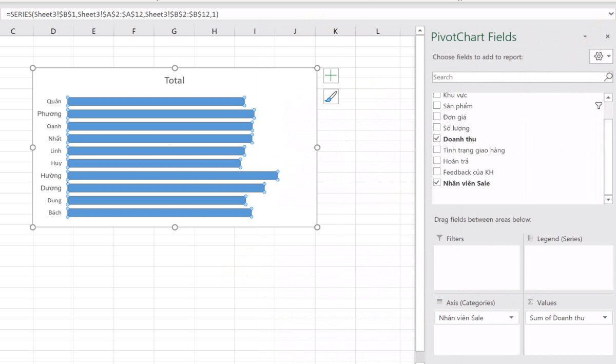Close the PivotChart Fields pane
Viewport: 616px width, 364px height.
(607, 36)
